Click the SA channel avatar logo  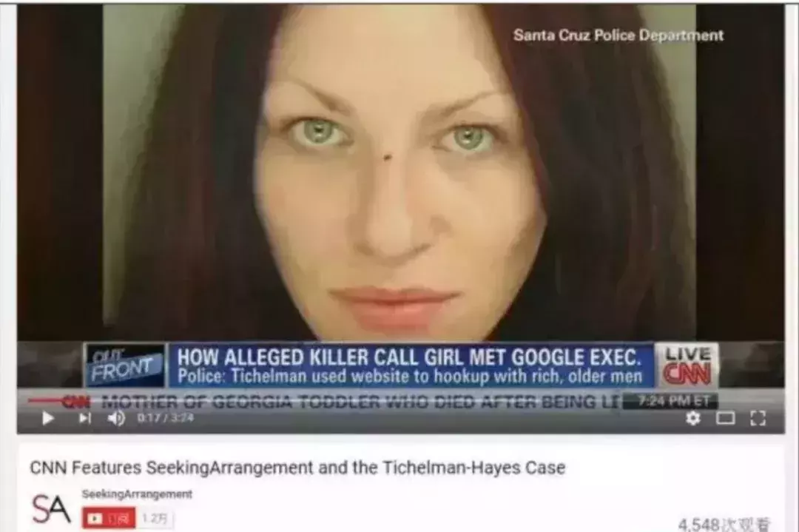(x=50, y=508)
